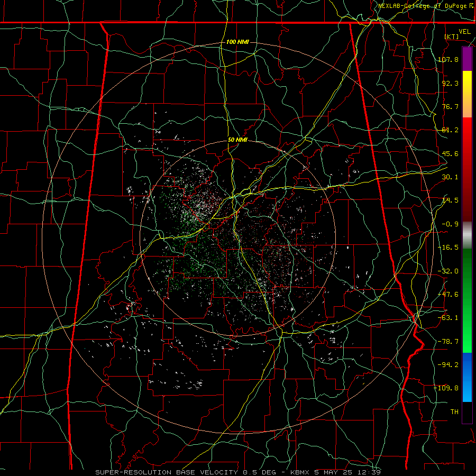Click the -63.1 velocity scale value
Viewport: 476px width, 476px height.
448,318
